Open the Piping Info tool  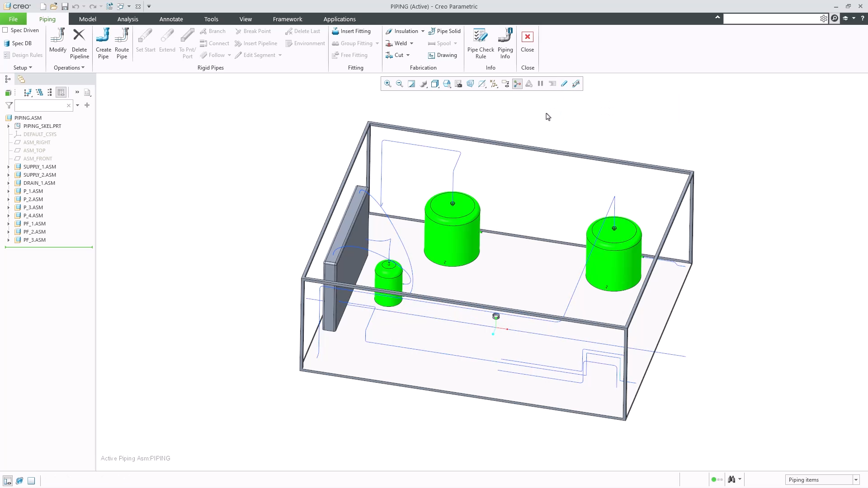click(x=505, y=43)
